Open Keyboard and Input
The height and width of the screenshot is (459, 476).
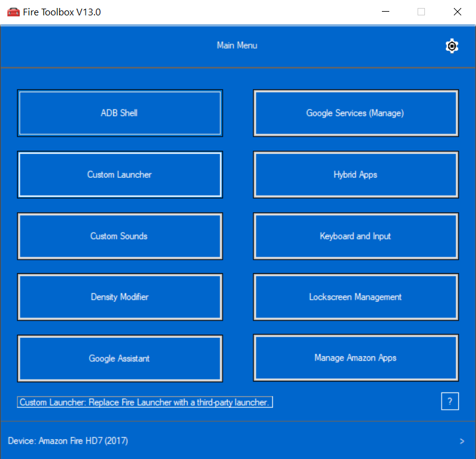tap(356, 236)
